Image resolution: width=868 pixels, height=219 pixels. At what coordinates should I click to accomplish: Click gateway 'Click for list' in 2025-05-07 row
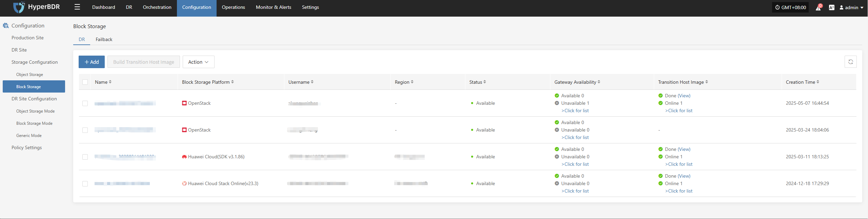pyautogui.click(x=575, y=111)
